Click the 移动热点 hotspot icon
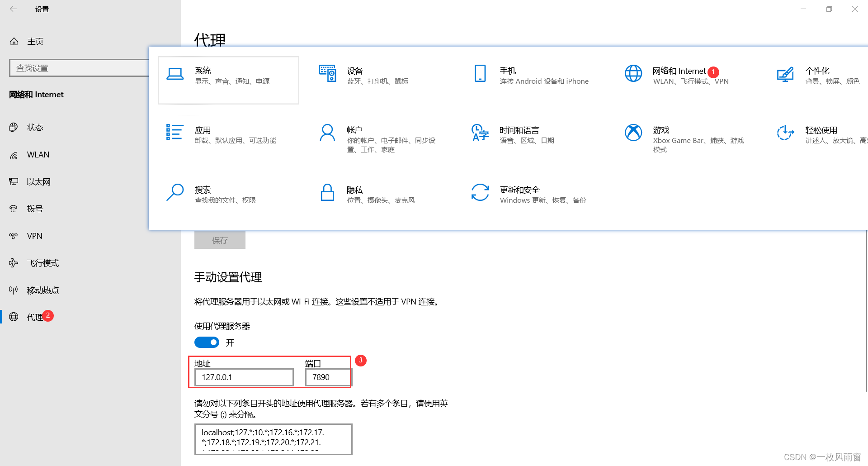The image size is (868, 466). click(x=14, y=290)
